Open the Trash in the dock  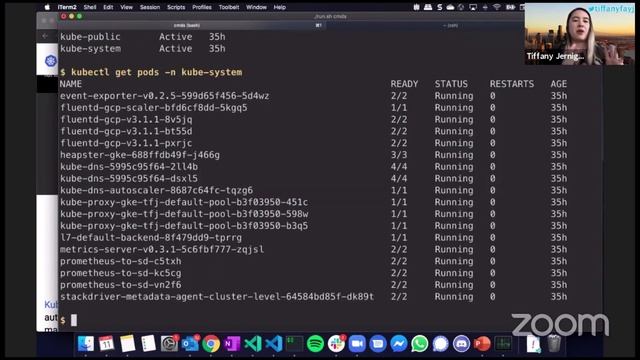point(554,344)
